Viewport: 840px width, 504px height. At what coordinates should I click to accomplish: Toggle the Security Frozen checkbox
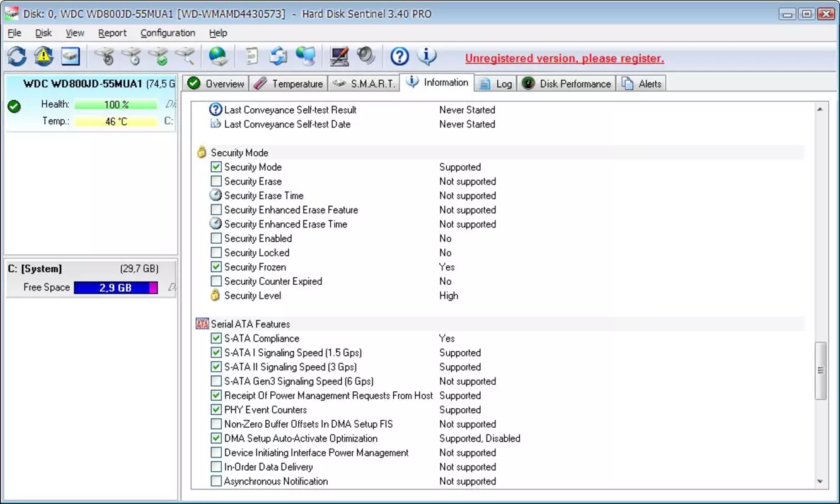click(x=216, y=267)
